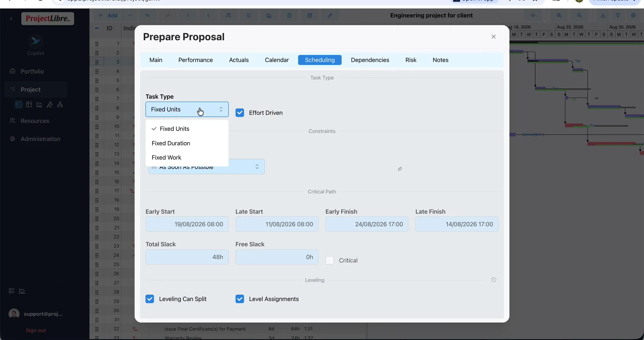644x340 pixels.
Task: Open the Task Type dropdown
Action: tap(187, 109)
